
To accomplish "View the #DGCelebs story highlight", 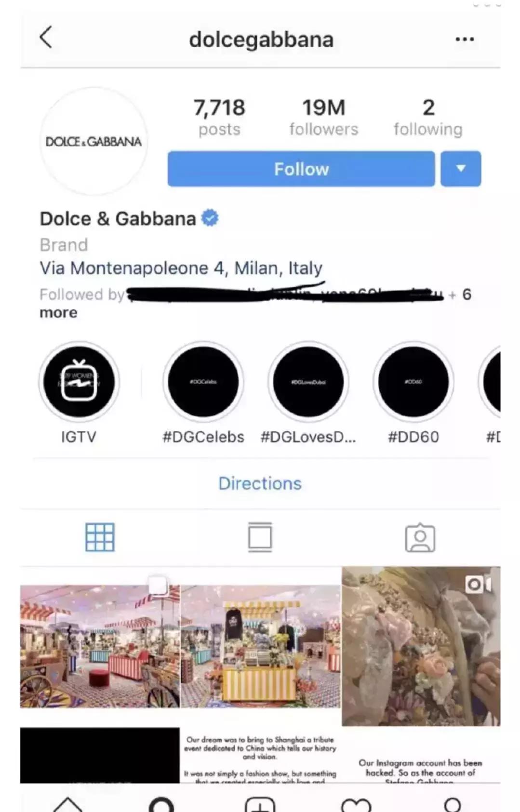I will (x=203, y=382).
